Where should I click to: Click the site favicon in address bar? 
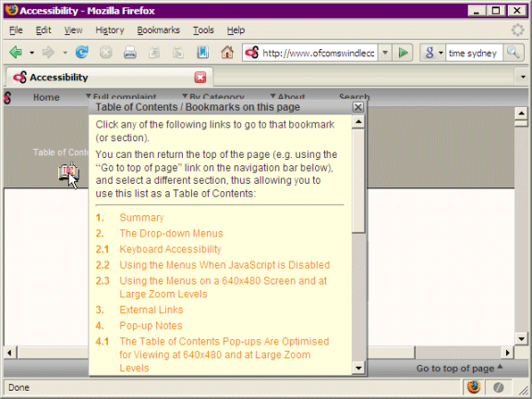252,53
